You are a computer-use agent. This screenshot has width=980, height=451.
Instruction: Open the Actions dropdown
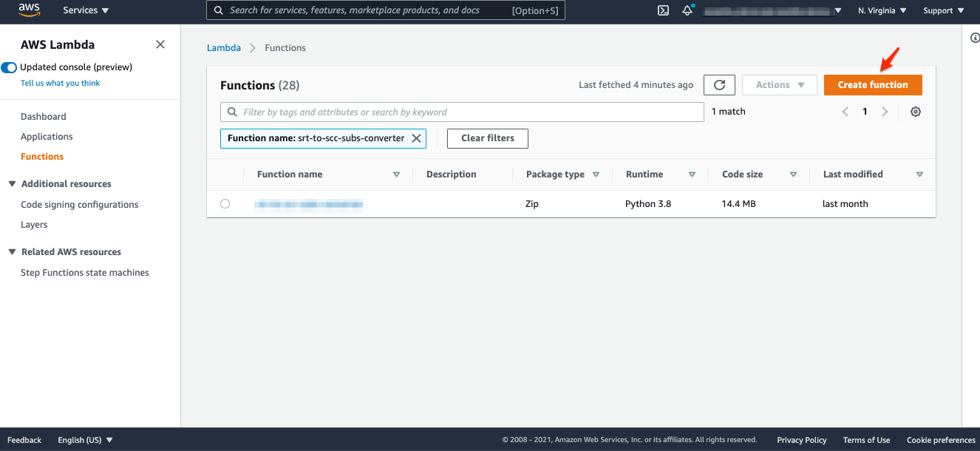coord(779,85)
